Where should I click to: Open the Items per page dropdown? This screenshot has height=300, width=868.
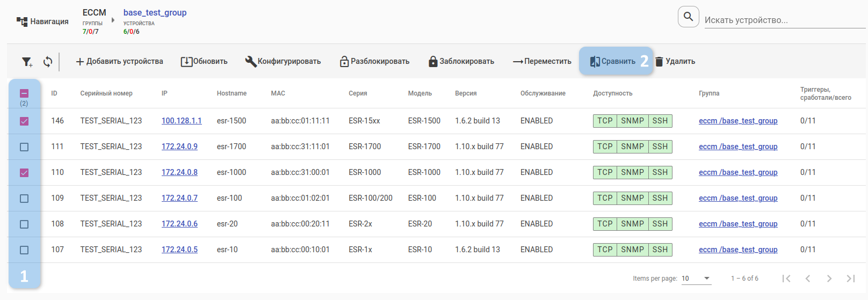[696, 279]
